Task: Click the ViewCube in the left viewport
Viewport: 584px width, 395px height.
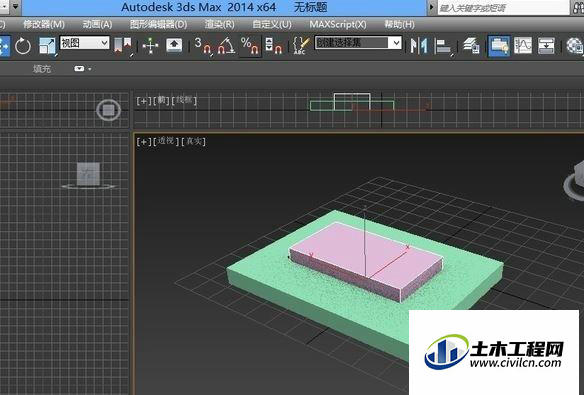Action: 88,175
